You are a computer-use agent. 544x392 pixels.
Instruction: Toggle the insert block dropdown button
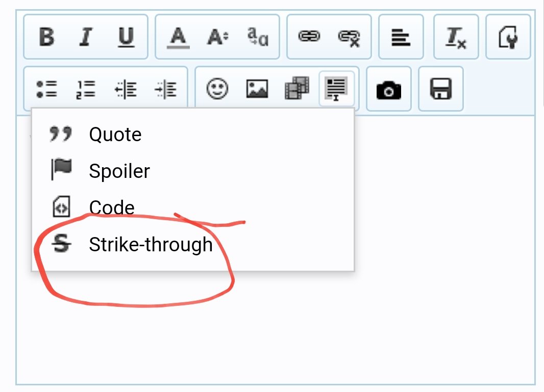point(336,88)
